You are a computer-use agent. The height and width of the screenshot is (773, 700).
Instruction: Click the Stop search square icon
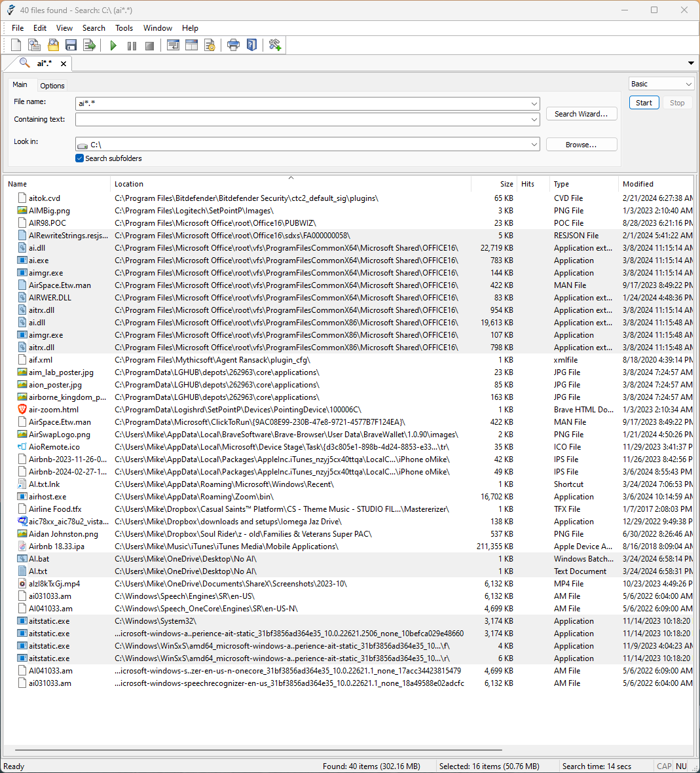click(x=149, y=46)
